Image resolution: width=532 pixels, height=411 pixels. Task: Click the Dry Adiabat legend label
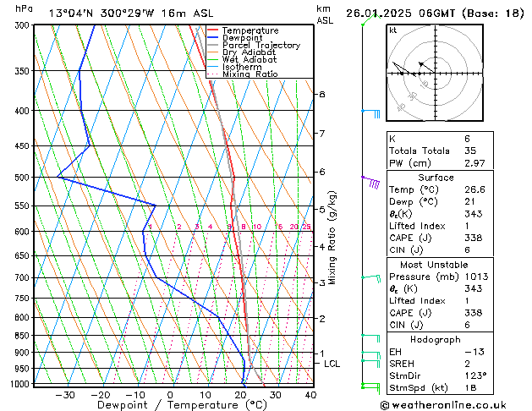(249, 52)
